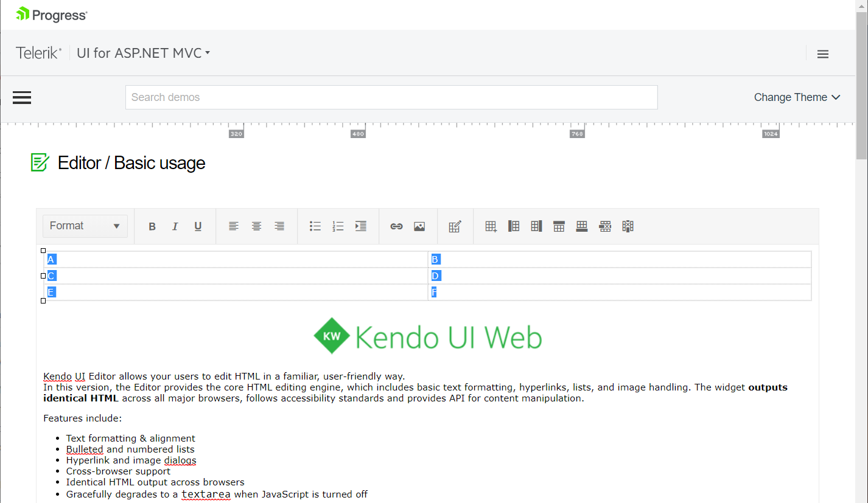Add table column on the left
This screenshot has height=503, width=868.
(514, 226)
